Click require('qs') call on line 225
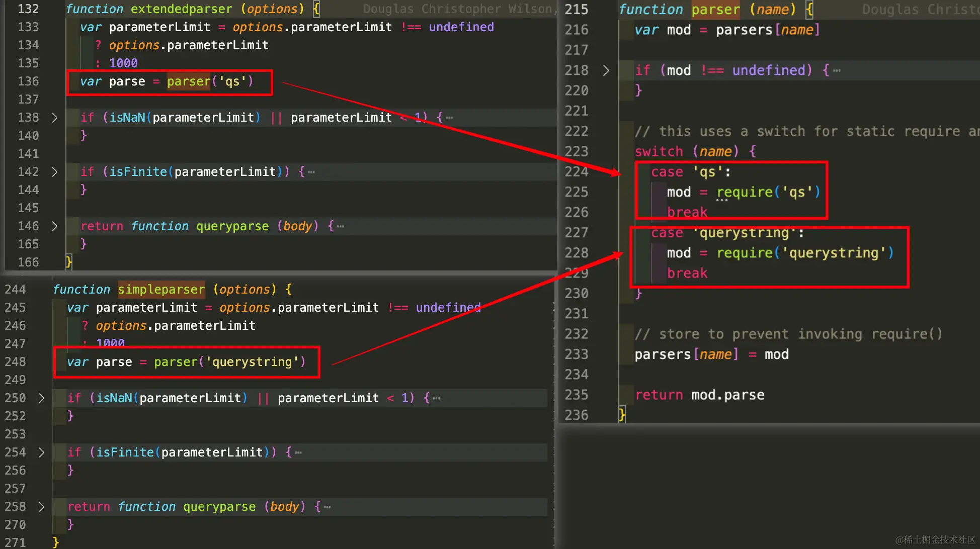980x549 pixels. [768, 192]
